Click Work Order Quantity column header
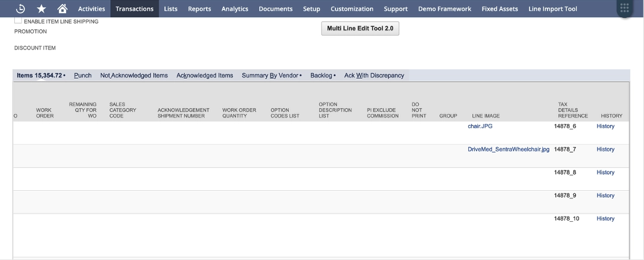 pyautogui.click(x=239, y=113)
